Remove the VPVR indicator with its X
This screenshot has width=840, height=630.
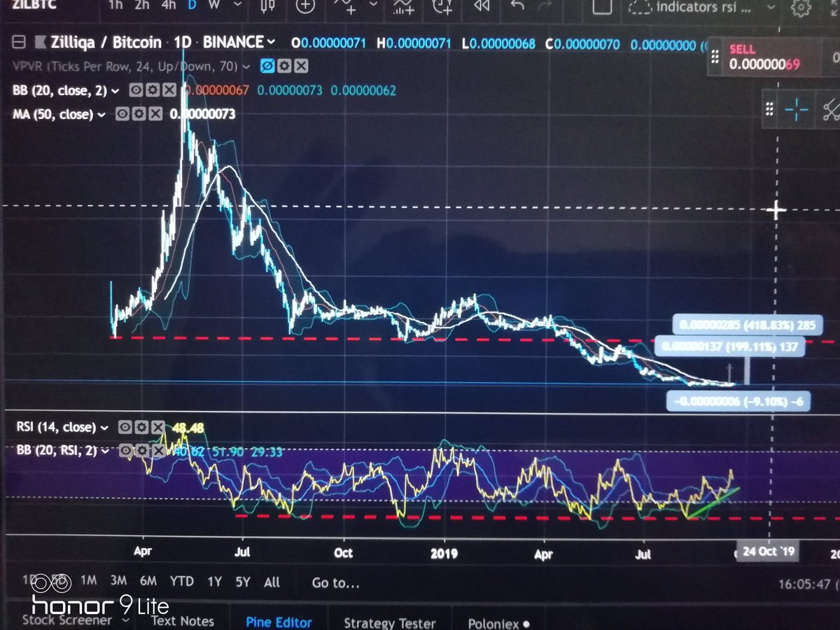click(x=300, y=67)
